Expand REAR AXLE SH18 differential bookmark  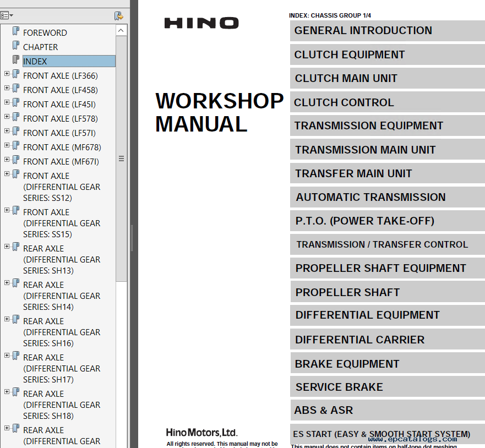7,392
